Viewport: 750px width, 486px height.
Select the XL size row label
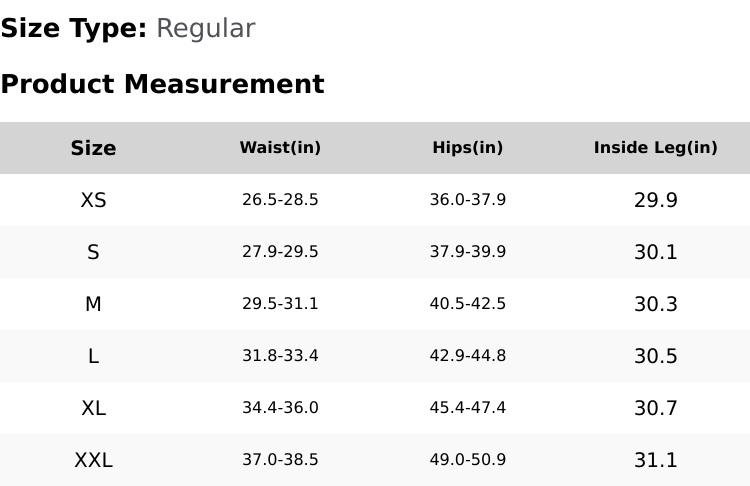tap(93, 408)
